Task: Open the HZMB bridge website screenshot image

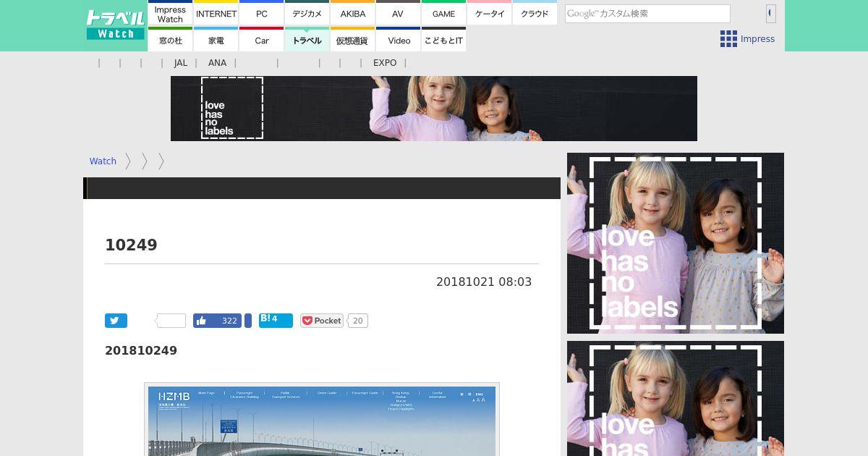Action: [322, 421]
